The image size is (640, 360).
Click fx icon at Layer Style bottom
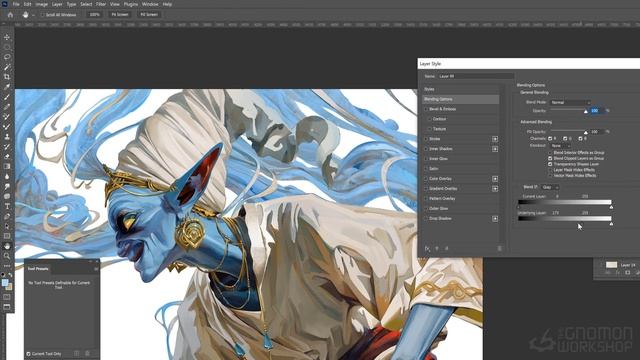(x=427, y=248)
